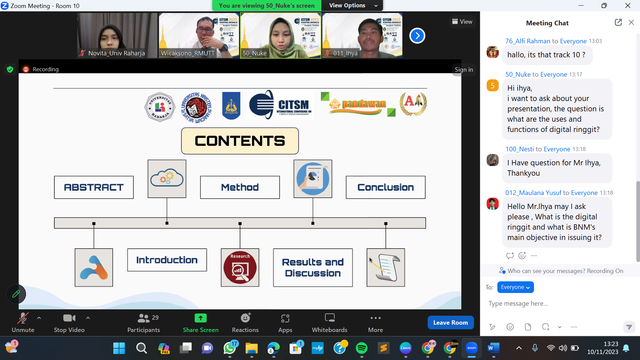Select 50_Nuke video thumbnail
This screenshot has width=640, height=360.
point(280,36)
